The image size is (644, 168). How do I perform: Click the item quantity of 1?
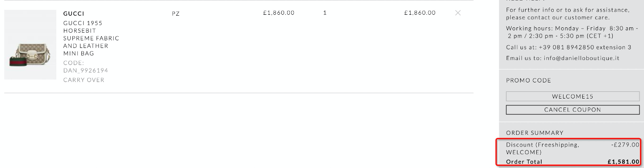pyautogui.click(x=325, y=13)
